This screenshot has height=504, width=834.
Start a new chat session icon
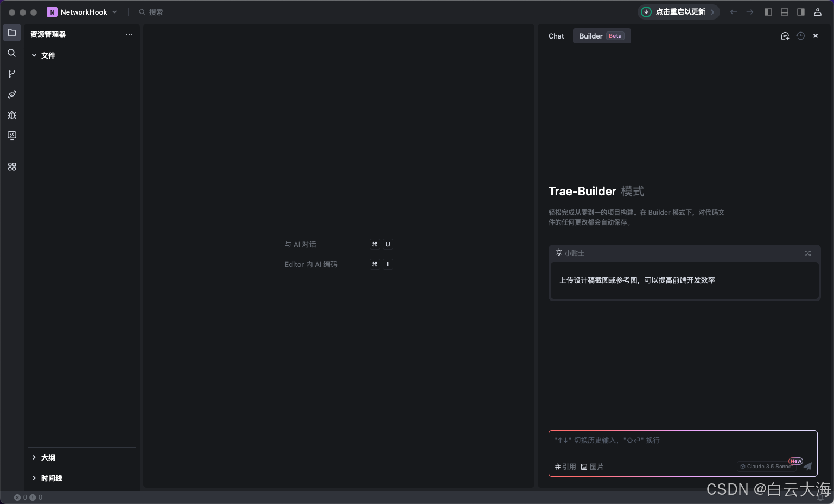tap(785, 36)
